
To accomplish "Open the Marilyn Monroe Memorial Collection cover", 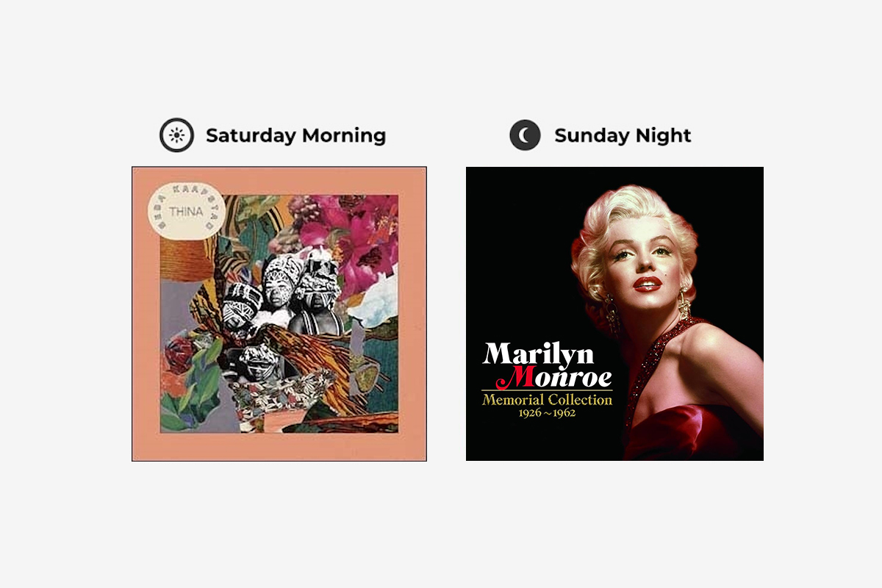I will [x=614, y=314].
